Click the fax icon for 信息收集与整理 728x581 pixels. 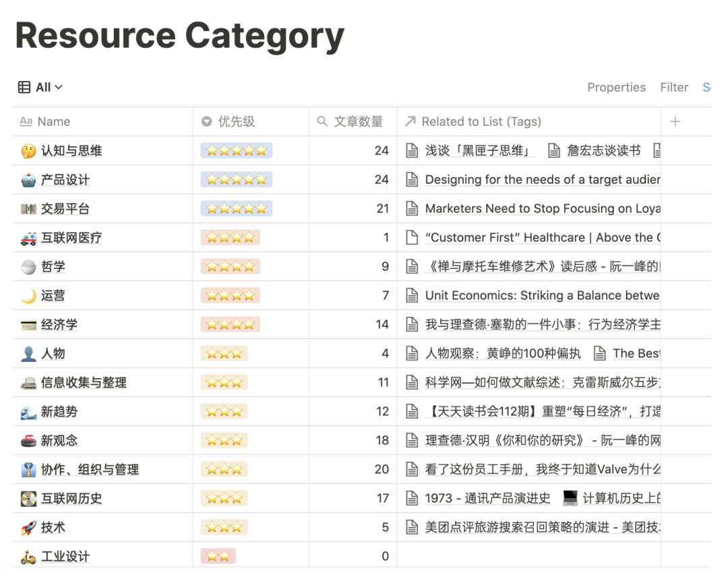click(28, 383)
